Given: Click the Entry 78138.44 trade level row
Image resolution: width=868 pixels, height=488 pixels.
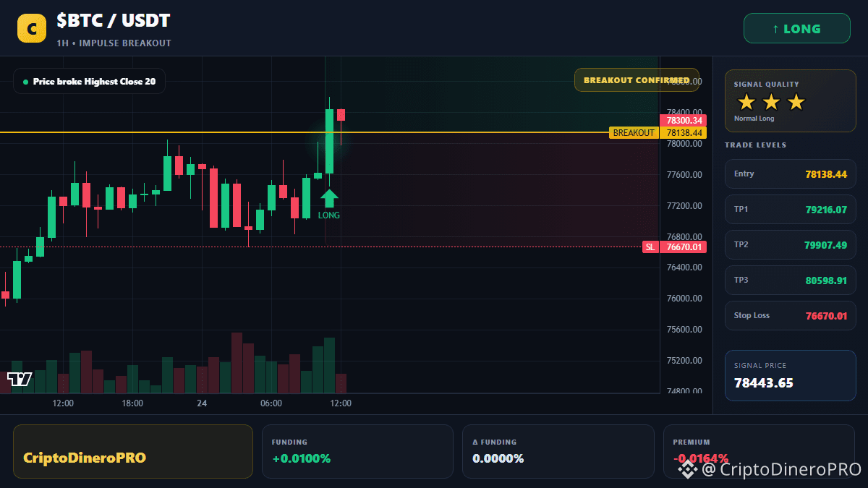Looking at the screenshot, I should tap(790, 174).
